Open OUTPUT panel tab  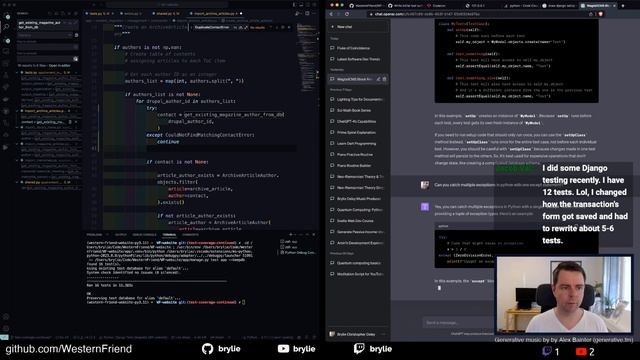point(121,235)
